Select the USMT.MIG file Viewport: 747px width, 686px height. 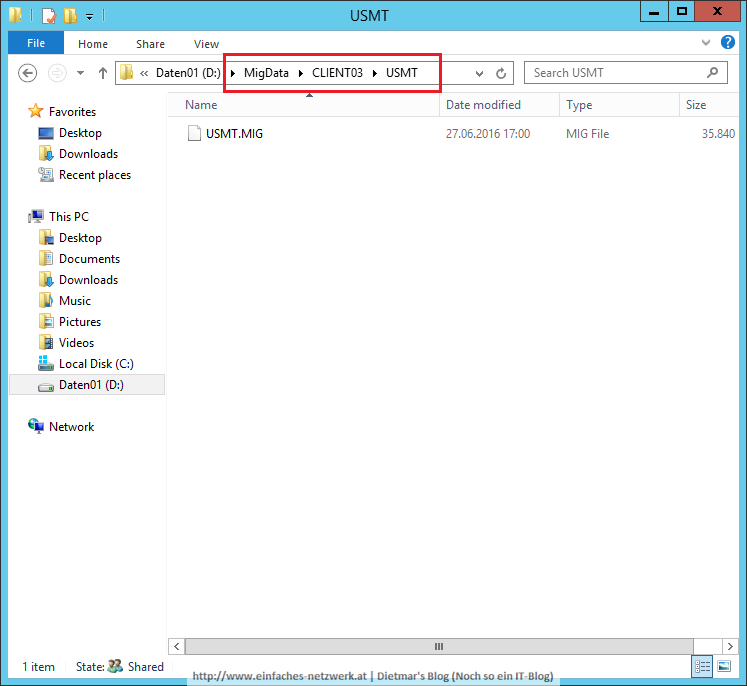[x=234, y=134]
